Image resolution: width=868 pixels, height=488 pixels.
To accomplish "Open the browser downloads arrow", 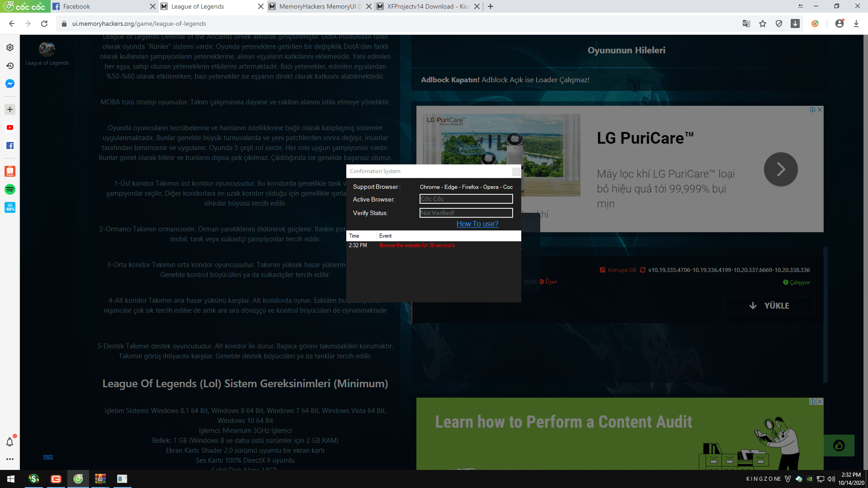I will pos(856,23).
